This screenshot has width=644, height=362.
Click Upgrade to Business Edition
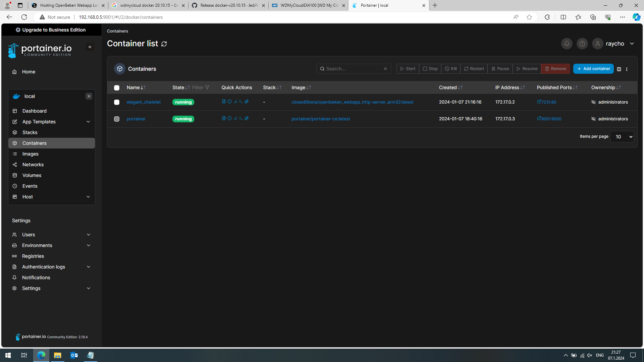click(x=51, y=30)
